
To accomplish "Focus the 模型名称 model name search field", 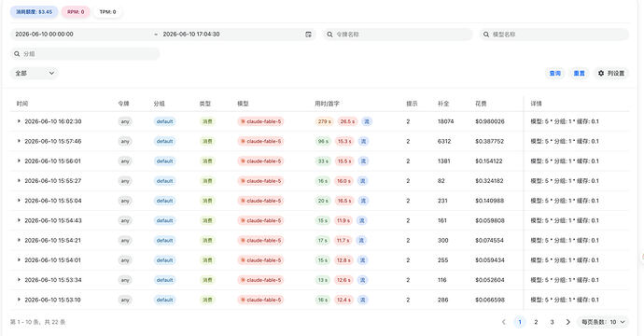I will [554, 35].
